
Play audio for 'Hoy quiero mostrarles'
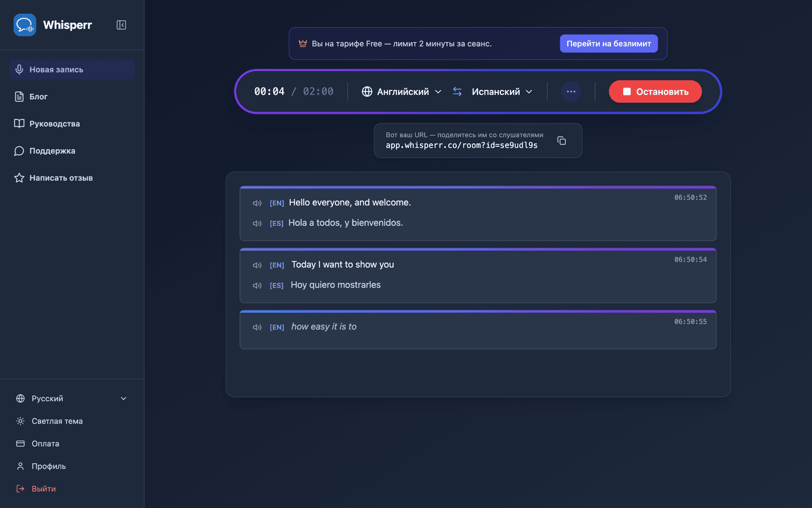(257, 285)
